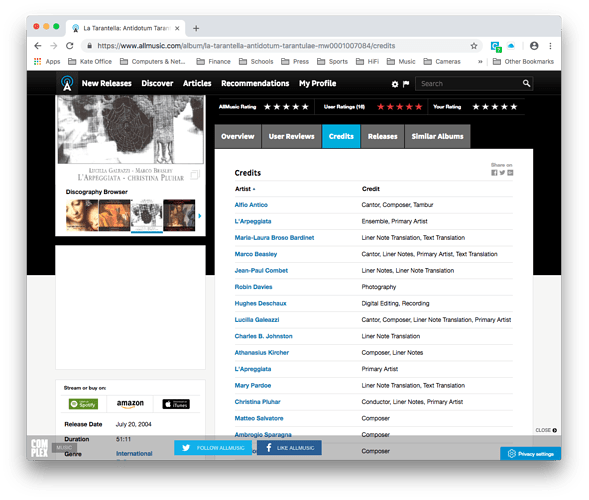589x500 pixels.
Task: Sort by Artist column header arrow
Action: click(x=254, y=189)
